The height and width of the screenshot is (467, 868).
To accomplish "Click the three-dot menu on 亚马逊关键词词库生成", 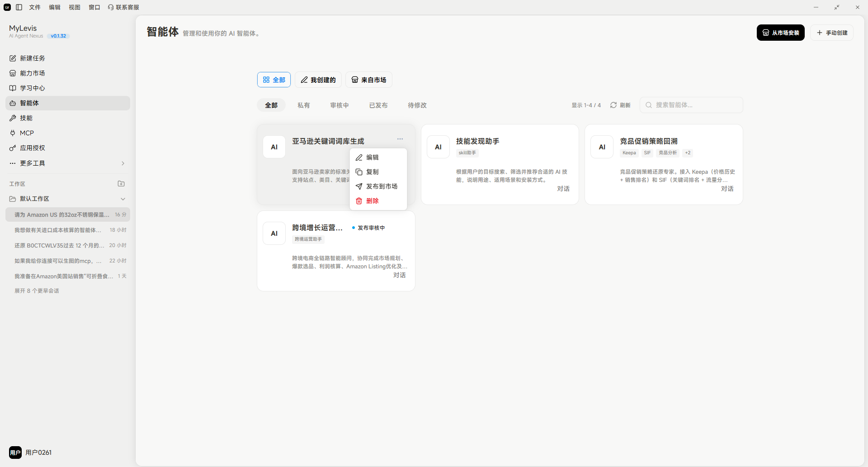I will 400,139.
